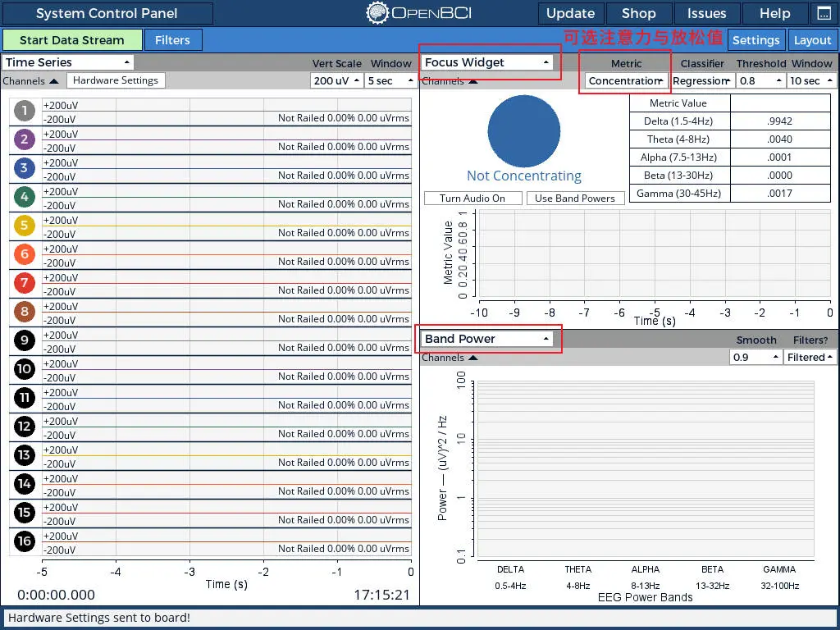Screen dimensions: 840x630
Task: Expand Channels in Focus Widget panel
Action: click(450, 81)
